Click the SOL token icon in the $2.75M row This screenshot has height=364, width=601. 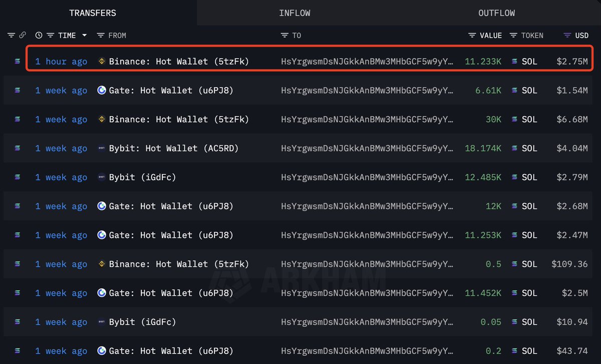(514, 62)
